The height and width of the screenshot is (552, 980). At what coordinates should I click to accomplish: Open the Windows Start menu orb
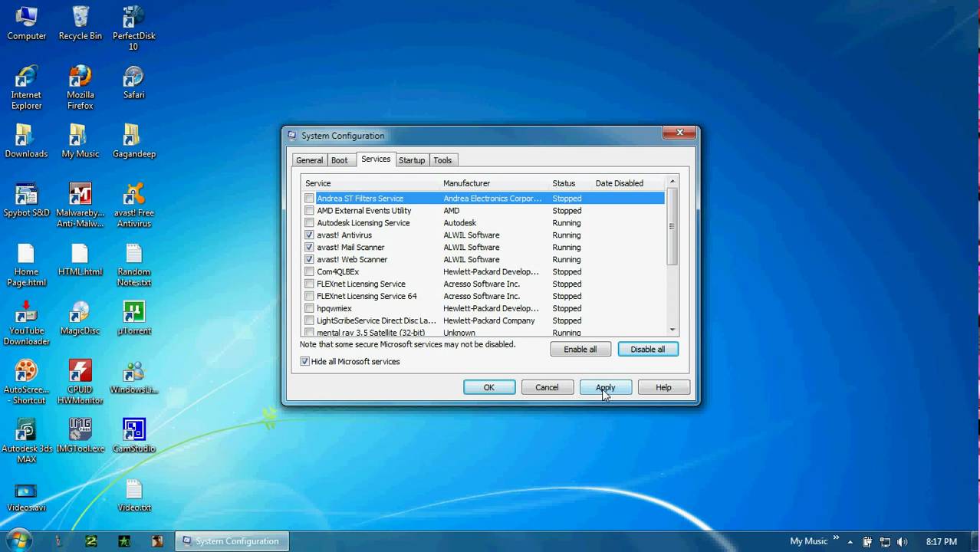18,540
